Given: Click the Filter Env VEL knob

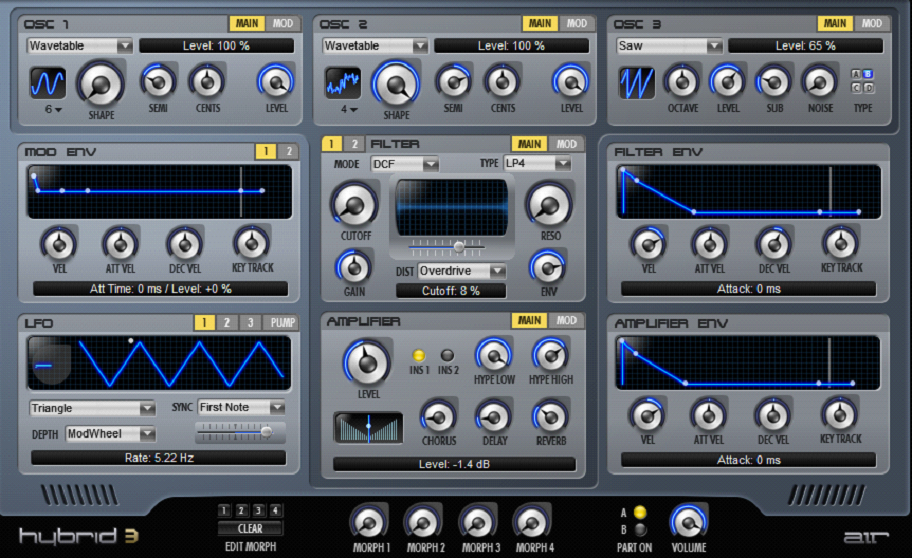Looking at the screenshot, I should point(648,245).
